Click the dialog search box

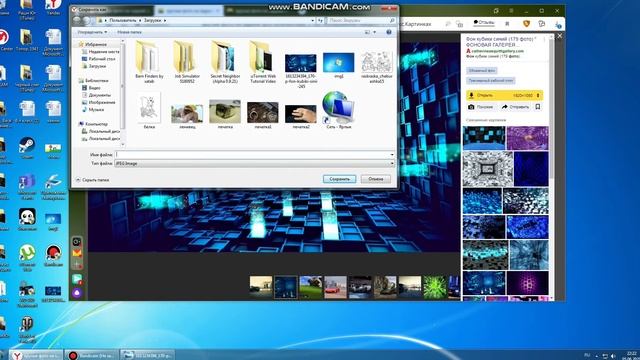(361, 20)
